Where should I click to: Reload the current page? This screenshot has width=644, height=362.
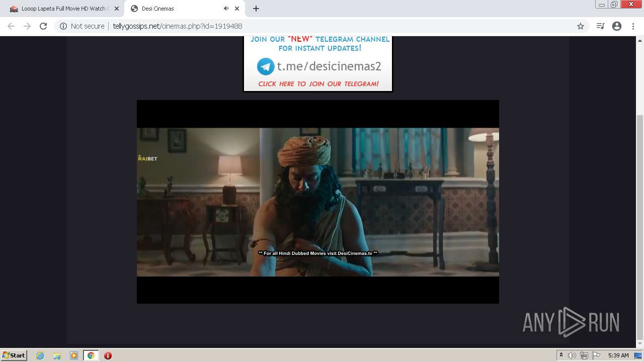pyautogui.click(x=43, y=26)
